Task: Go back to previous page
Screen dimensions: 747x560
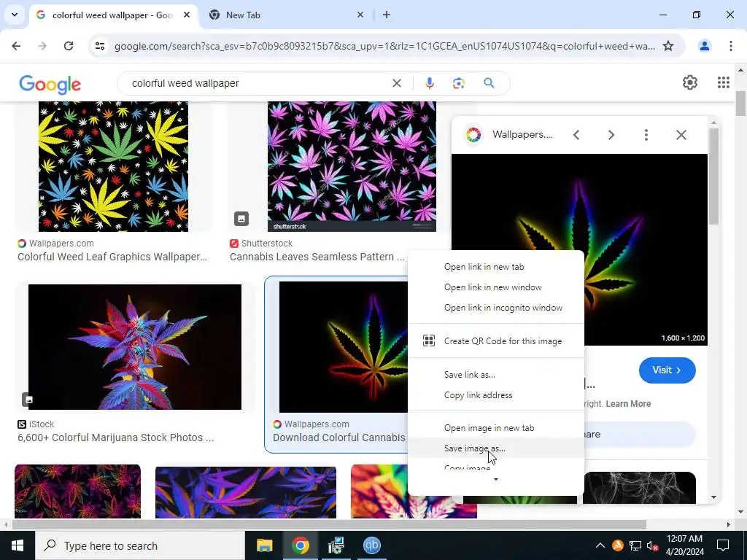Action: (x=16, y=46)
